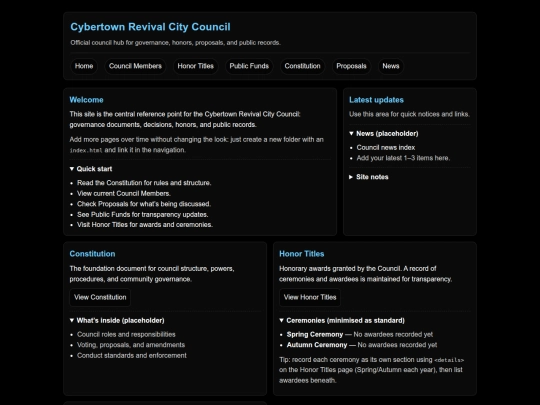Click the Welcome heading
This screenshot has height=405, width=540.
coord(86,100)
